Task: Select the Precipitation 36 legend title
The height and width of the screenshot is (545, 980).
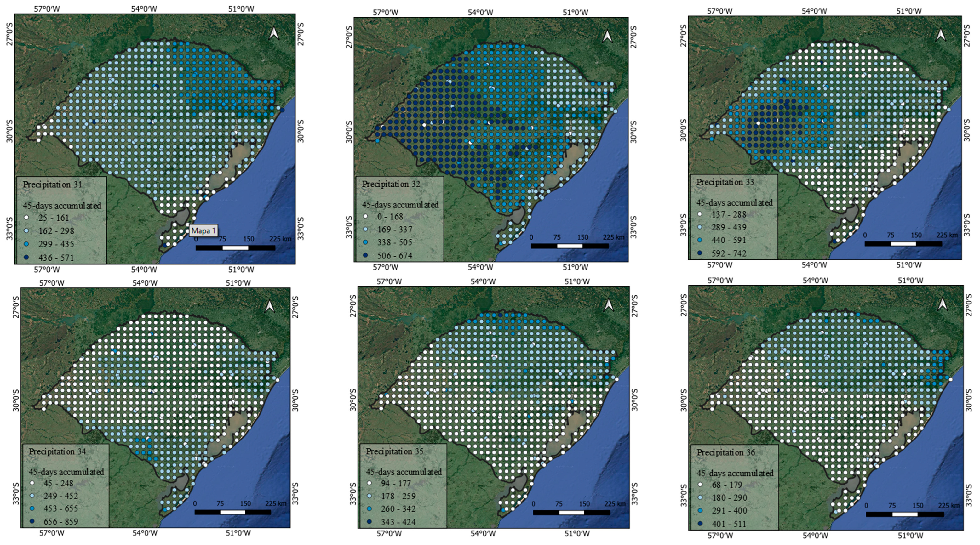Action: (725, 452)
